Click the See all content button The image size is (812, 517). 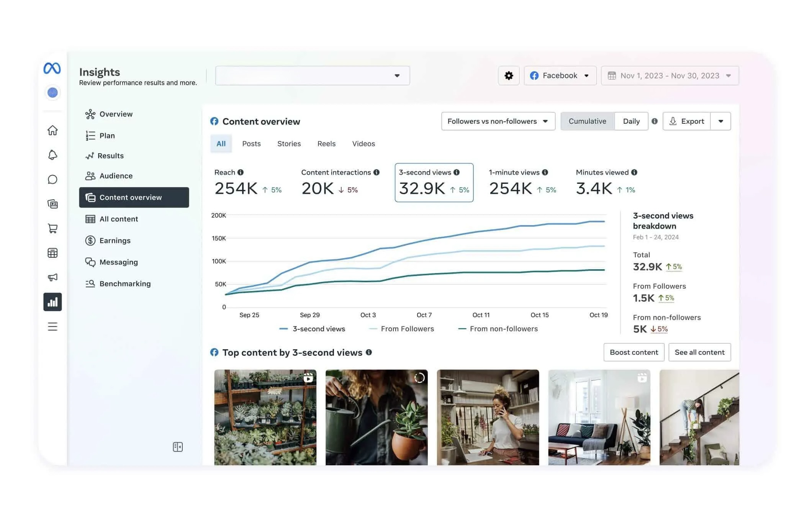click(699, 352)
